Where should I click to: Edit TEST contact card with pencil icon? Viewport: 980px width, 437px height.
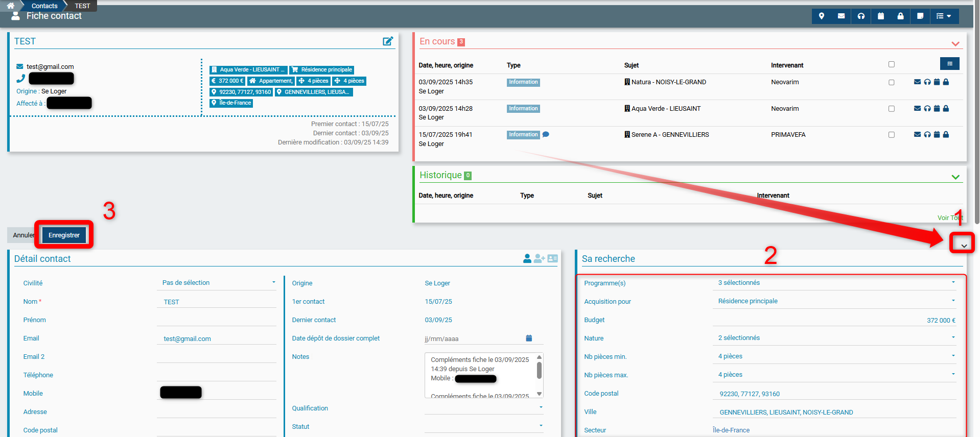(x=388, y=41)
